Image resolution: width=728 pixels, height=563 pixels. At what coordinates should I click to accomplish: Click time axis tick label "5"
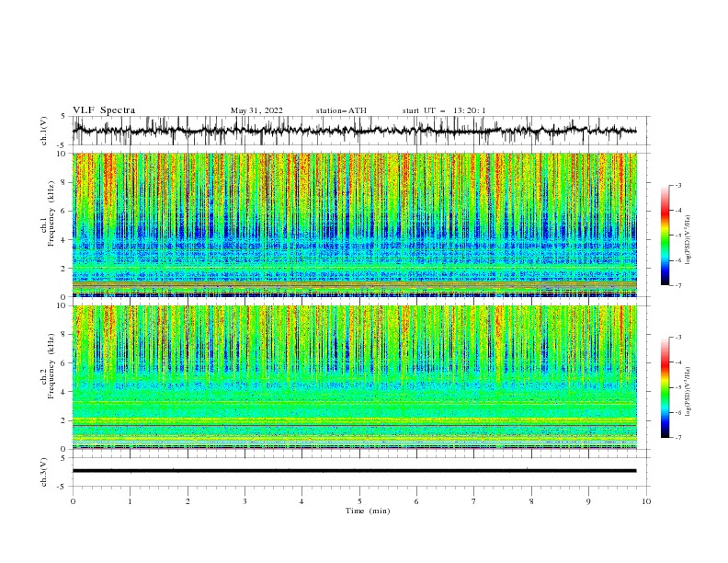coord(359,501)
